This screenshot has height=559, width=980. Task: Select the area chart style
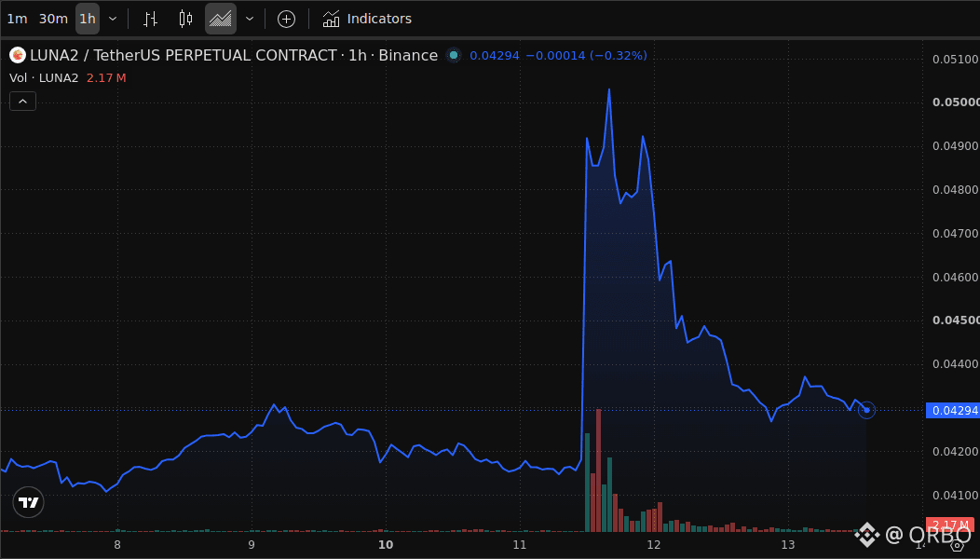pyautogui.click(x=221, y=19)
